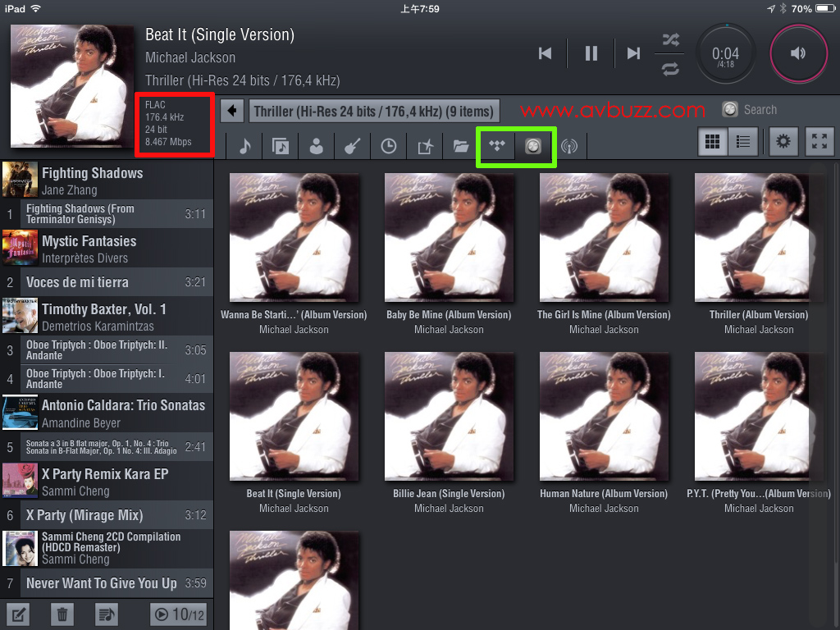Toggle repeat playback mode
Image resolution: width=840 pixels, height=630 pixels.
[670, 69]
